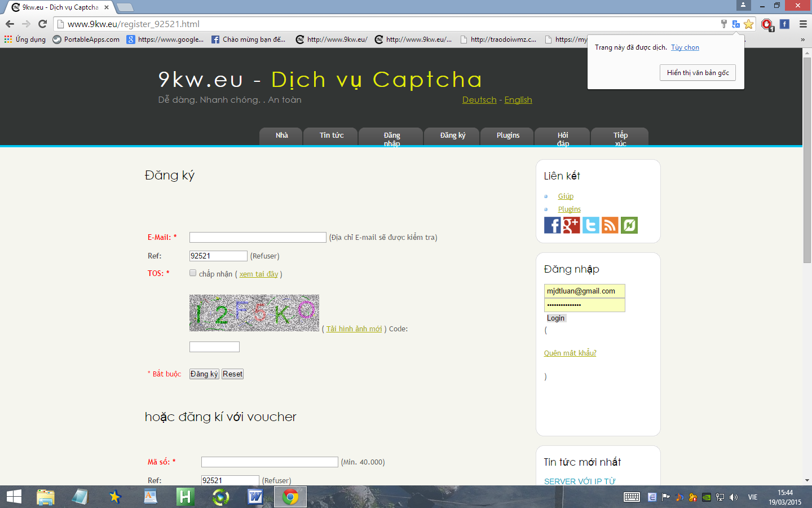812x508 pixels.
Task: Open the Plugins link under Liên kết
Action: [x=570, y=209]
